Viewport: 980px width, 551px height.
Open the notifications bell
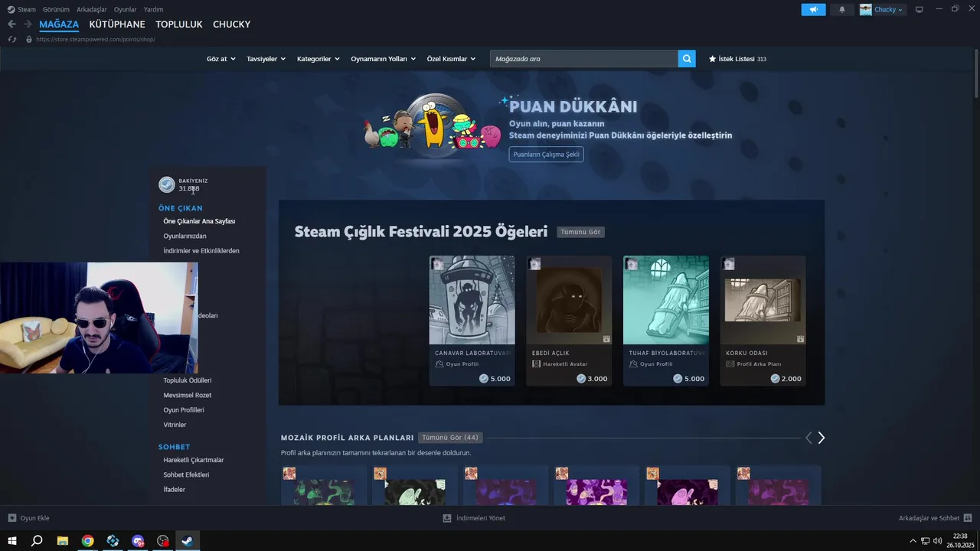click(x=842, y=9)
